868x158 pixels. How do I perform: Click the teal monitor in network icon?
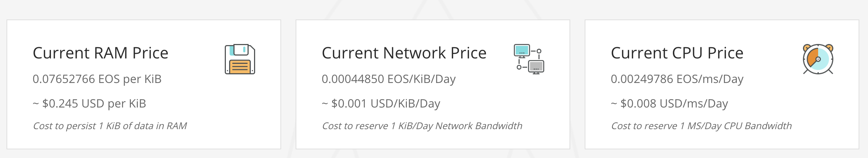point(521,50)
